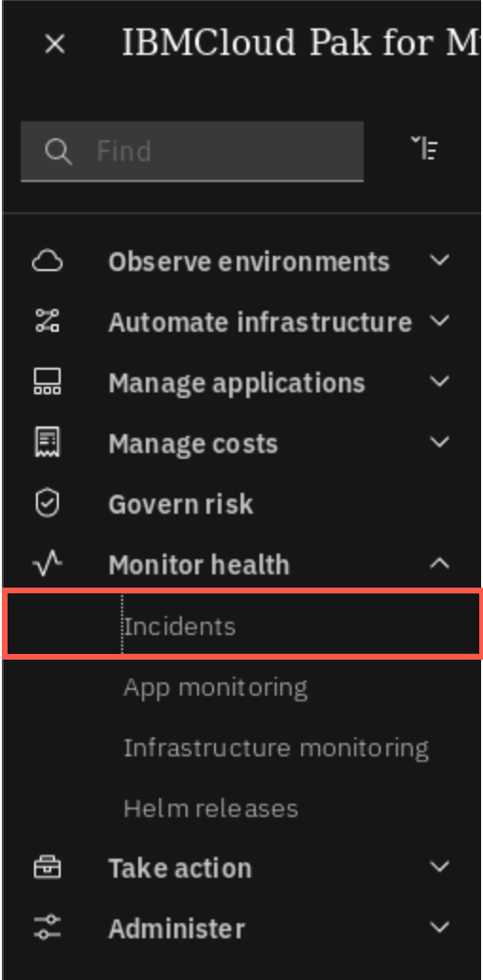Open Helm releases
Screen dimensions: 483x980
pos(210,808)
